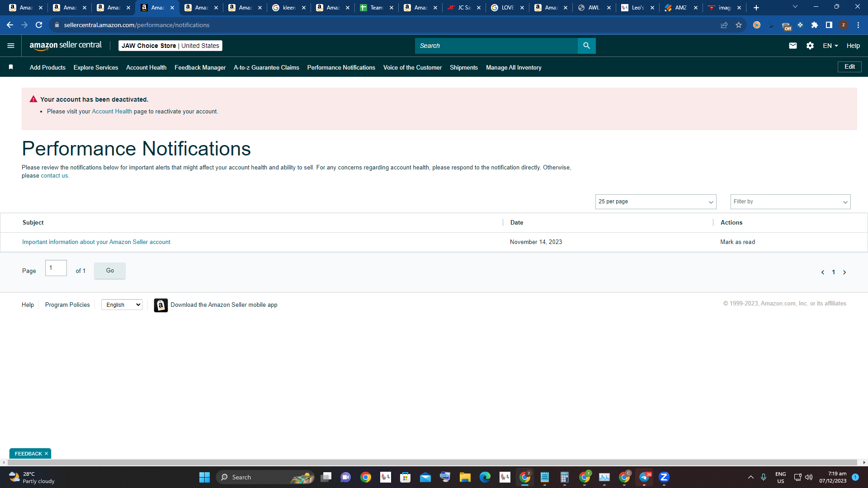Open the settings gear icon
The image size is (868, 488).
click(x=810, y=46)
